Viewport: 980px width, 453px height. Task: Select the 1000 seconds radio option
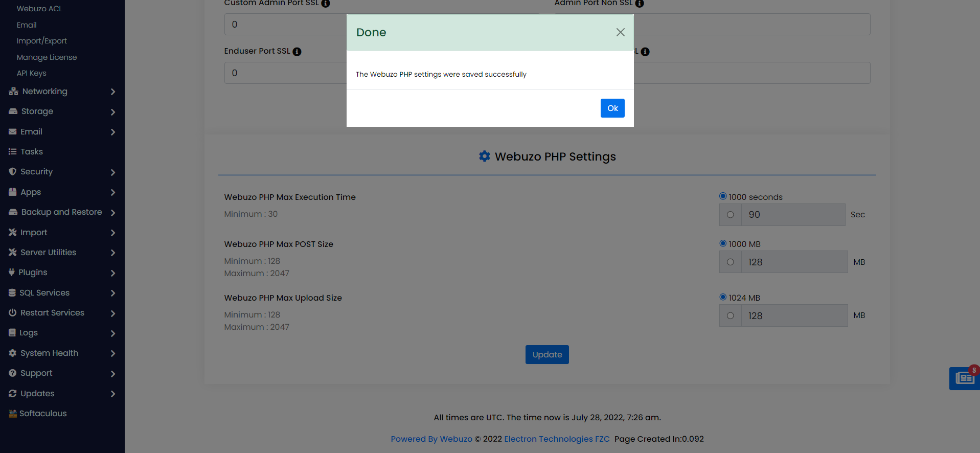(723, 196)
